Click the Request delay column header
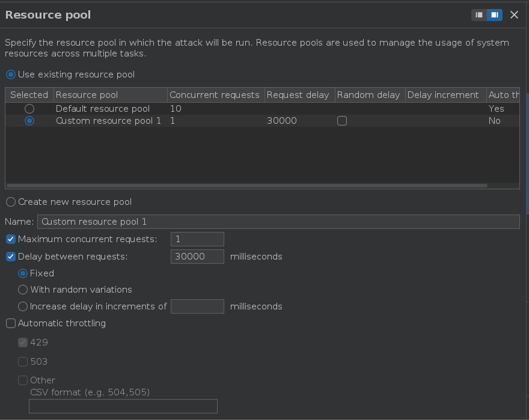 (x=298, y=95)
